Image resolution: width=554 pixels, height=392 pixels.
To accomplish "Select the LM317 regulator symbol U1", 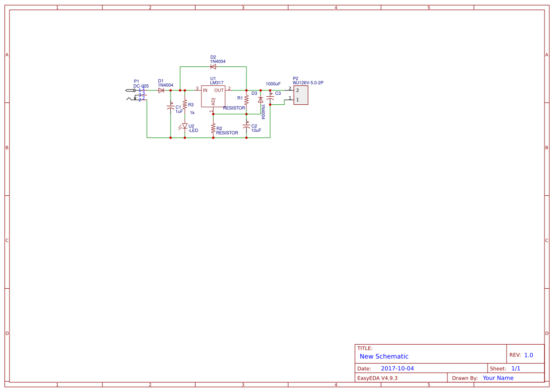I will point(213,95).
